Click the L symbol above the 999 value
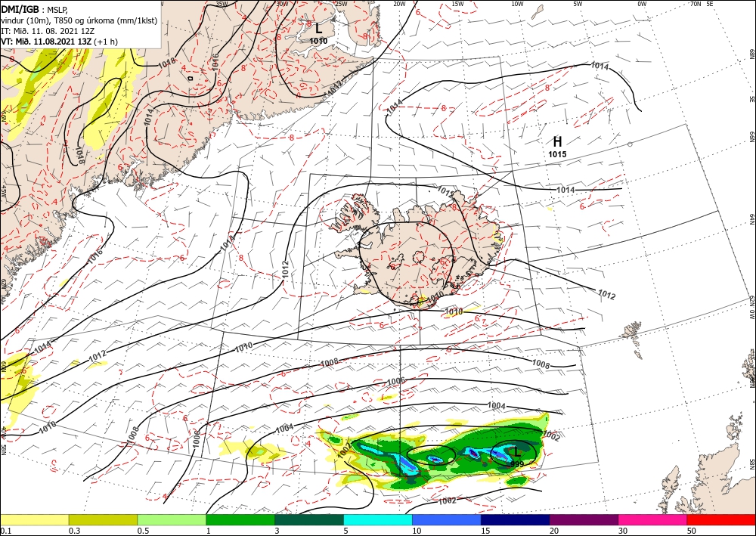The width and height of the screenshot is (756, 536). coord(517,452)
